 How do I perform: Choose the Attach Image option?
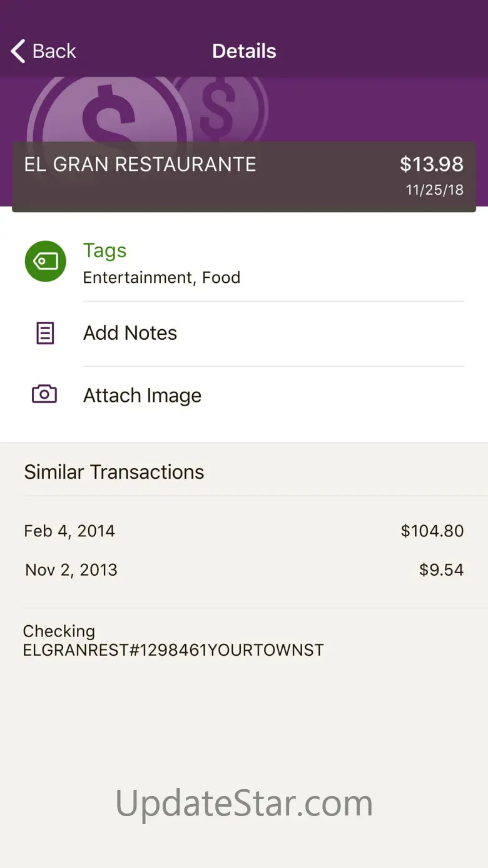tap(142, 396)
